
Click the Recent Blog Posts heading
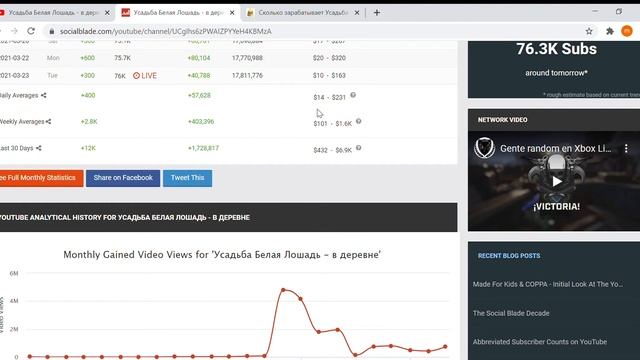tap(509, 256)
